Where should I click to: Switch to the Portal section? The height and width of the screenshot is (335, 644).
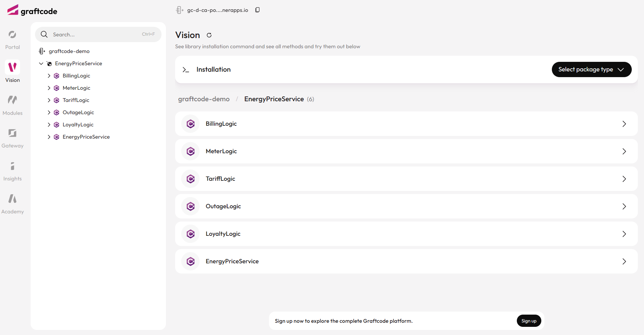[x=13, y=47]
